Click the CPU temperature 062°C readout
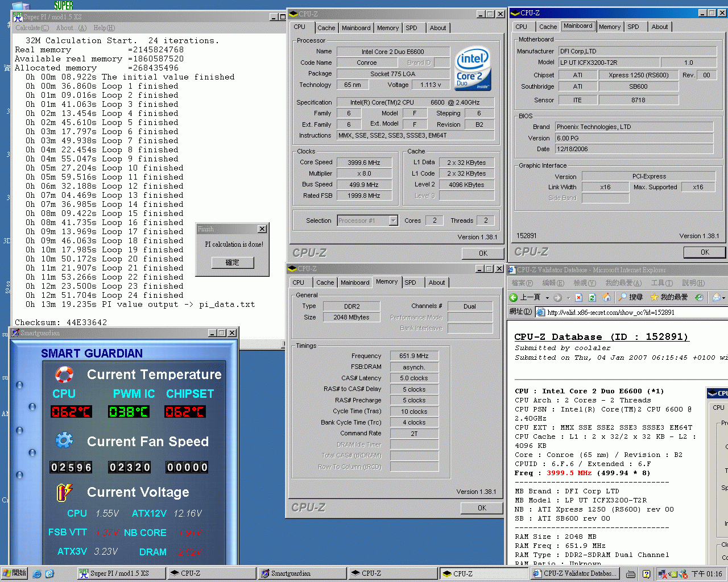 (71, 411)
